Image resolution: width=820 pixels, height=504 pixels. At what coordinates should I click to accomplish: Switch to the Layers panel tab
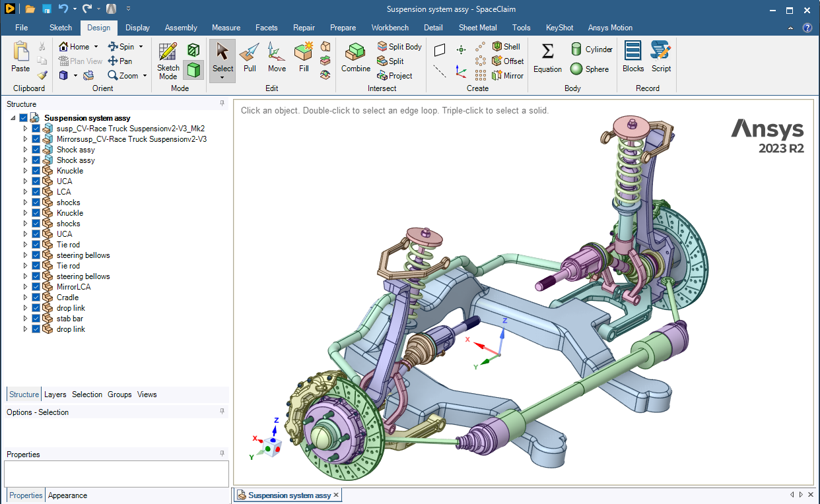tap(55, 394)
